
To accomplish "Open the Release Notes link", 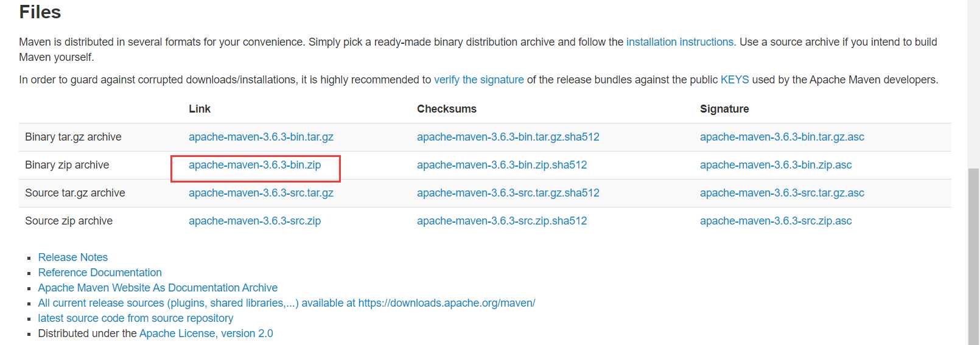I will point(73,257).
